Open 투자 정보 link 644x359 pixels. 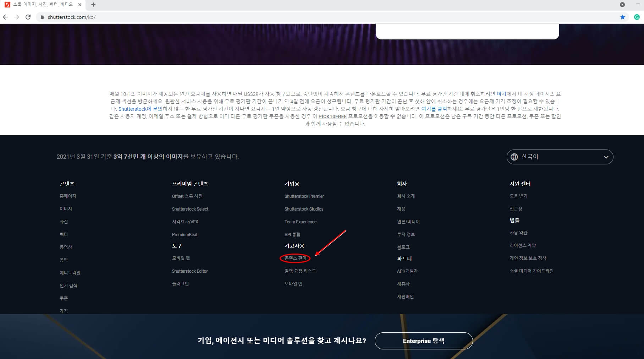tap(406, 234)
